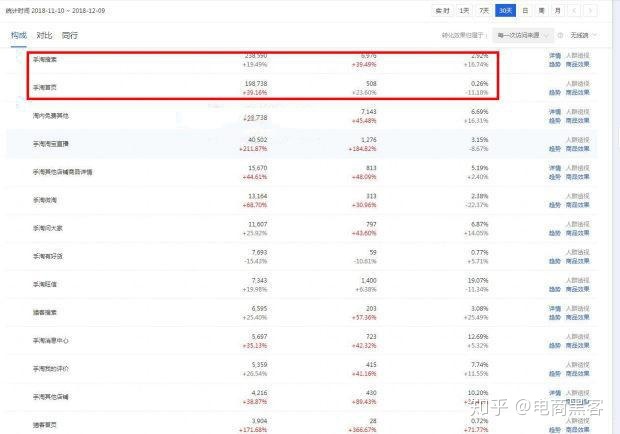Open 详情 for the 手淘搜索 row

click(x=555, y=56)
